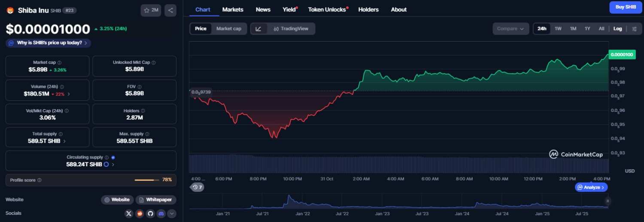Select the Market cap chart toggle
The image size is (644, 222).
[x=228, y=29]
